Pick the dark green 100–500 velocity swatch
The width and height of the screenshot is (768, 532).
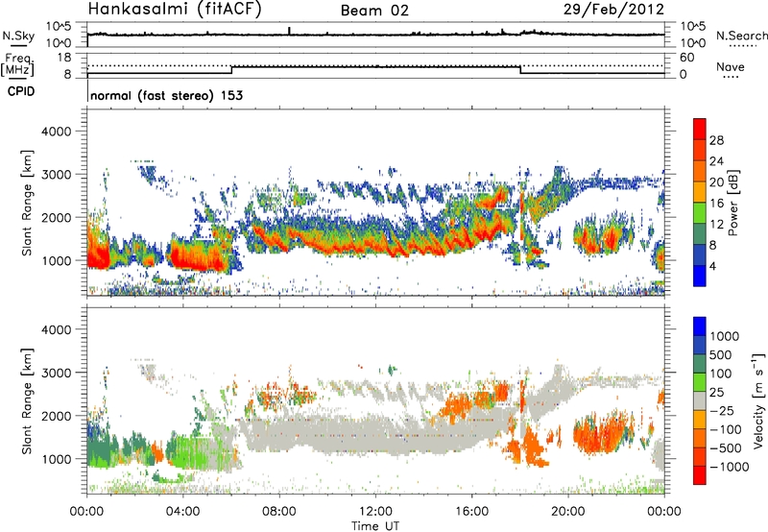(700, 364)
